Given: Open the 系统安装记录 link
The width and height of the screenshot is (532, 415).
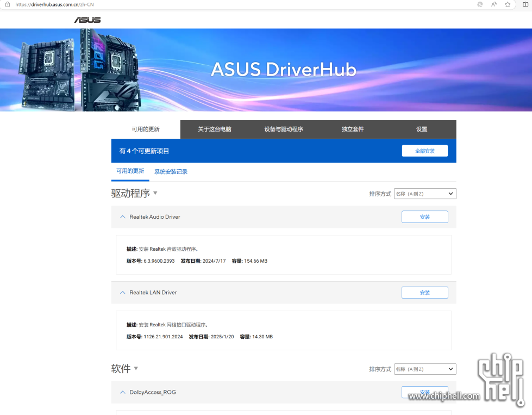Looking at the screenshot, I should (x=171, y=172).
